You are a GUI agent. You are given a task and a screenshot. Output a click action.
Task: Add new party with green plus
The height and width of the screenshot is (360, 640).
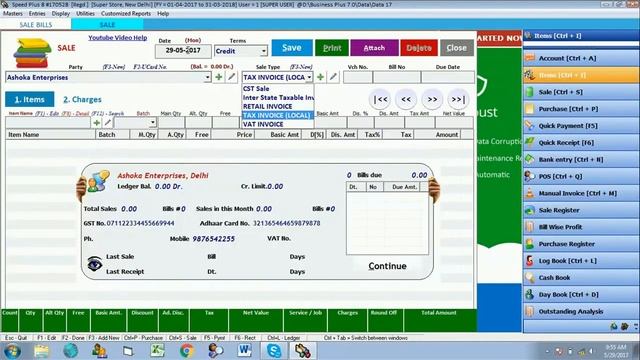(x=219, y=77)
